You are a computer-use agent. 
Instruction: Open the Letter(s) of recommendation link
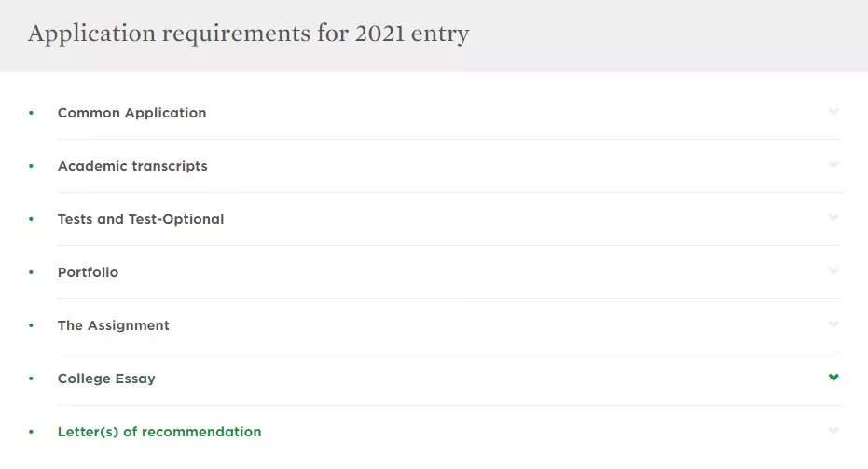(159, 432)
